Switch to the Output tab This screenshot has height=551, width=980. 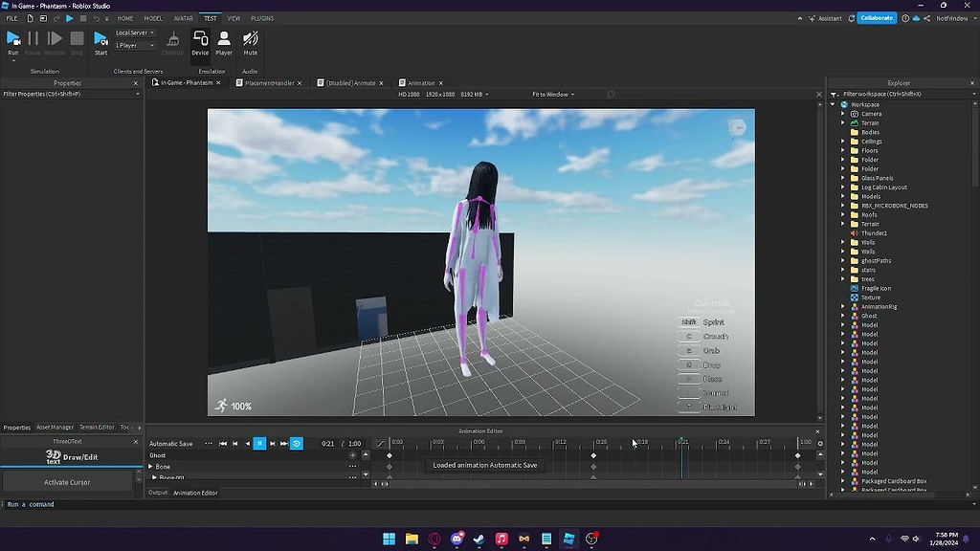click(x=157, y=493)
